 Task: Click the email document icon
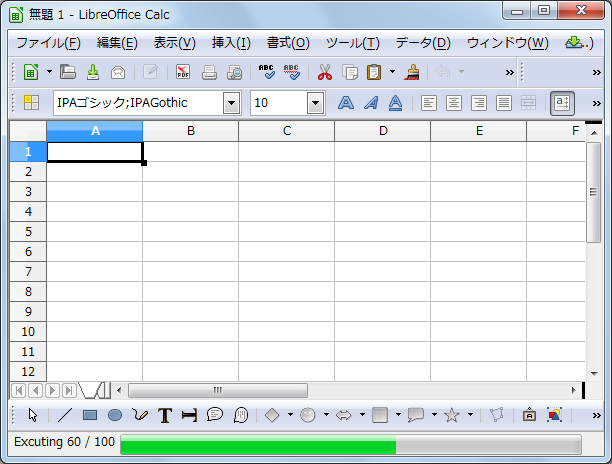pyautogui.click(x=118, y=72)
